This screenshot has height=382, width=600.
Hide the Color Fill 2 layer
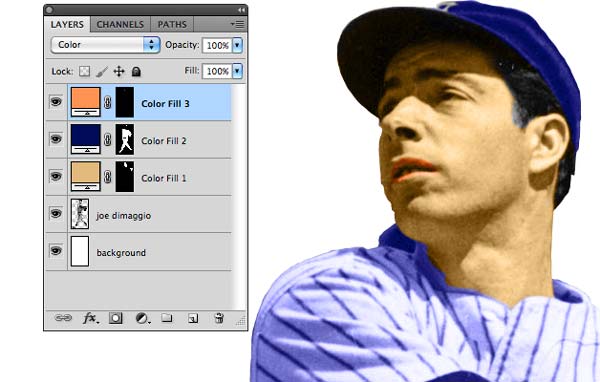click(x=56, y=139)
